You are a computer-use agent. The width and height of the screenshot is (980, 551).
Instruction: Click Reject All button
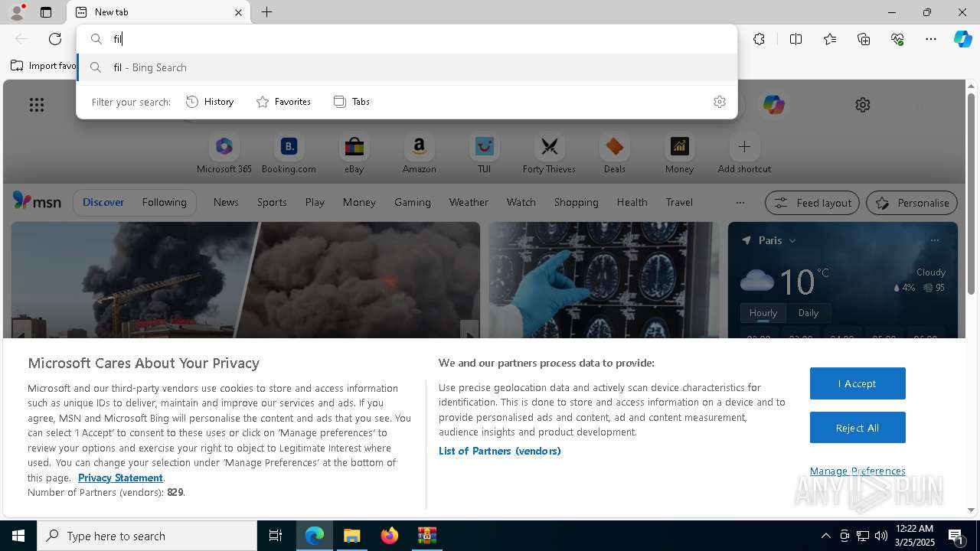coord(857,428)
